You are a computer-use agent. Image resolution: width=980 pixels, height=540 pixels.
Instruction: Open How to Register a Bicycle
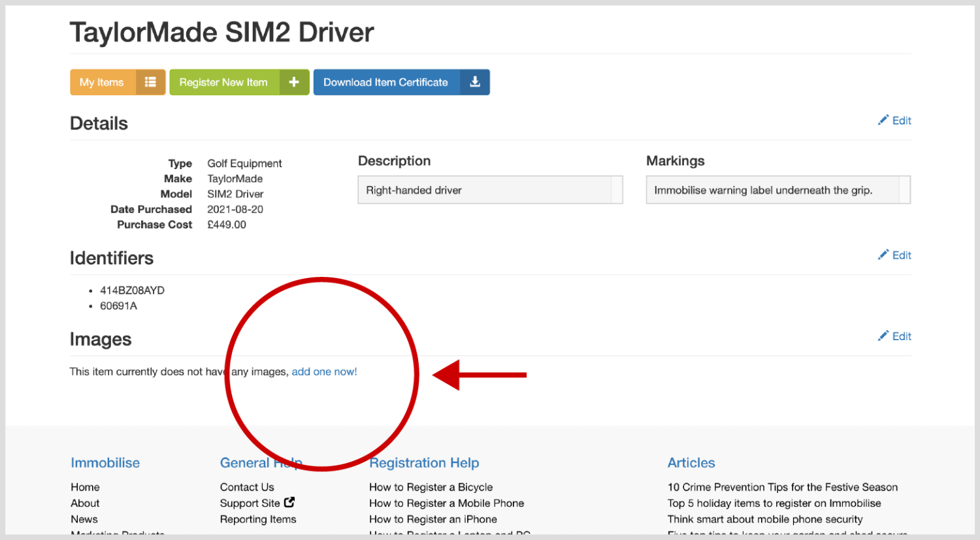click(431, 487)
